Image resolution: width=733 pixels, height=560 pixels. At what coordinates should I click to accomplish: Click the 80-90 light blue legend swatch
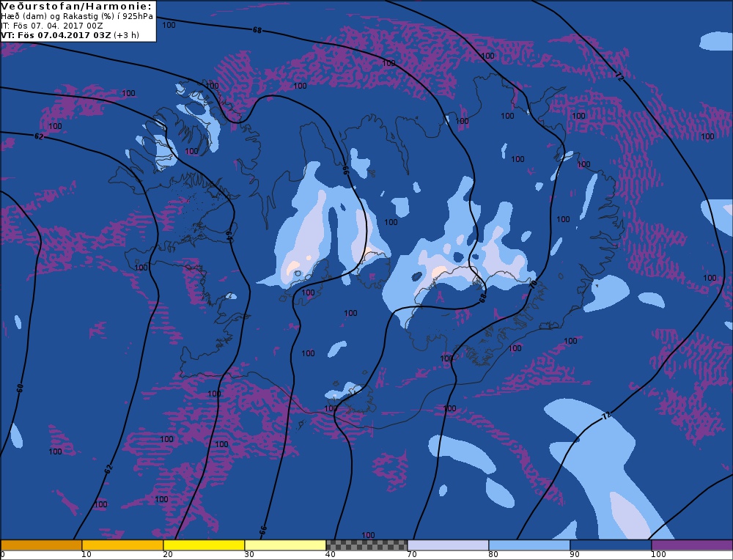[x=529, y=545]
